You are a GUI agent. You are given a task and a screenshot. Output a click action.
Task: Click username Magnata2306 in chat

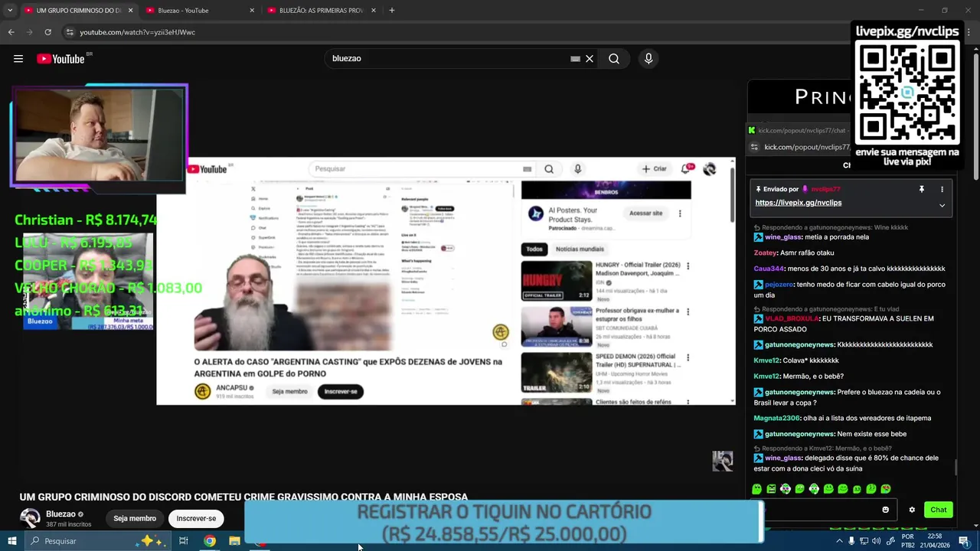pos(776,418)
